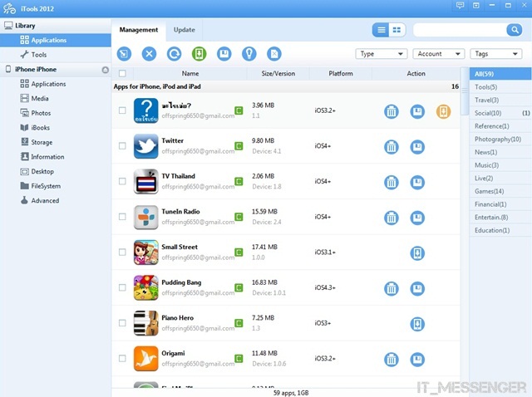This screenshot has height=397, width=532.
Task: Click the Origami app thumbnail
Action: [x=146, y=358]
